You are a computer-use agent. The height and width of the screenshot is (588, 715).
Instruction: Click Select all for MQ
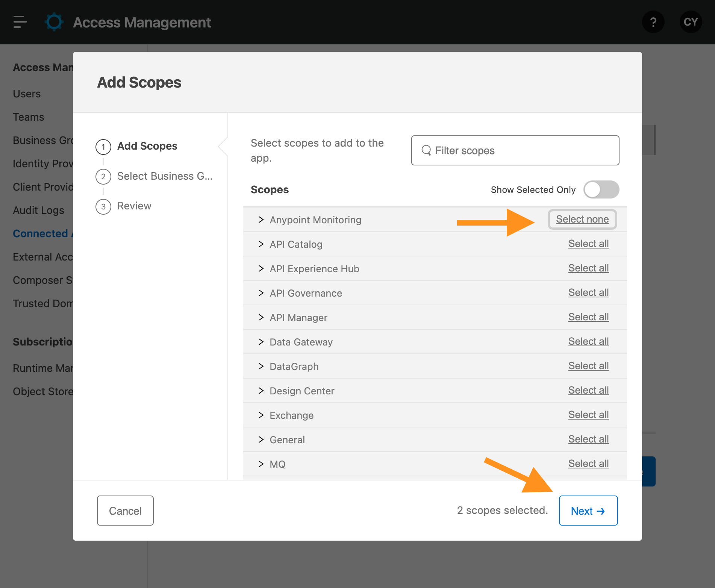588,464
